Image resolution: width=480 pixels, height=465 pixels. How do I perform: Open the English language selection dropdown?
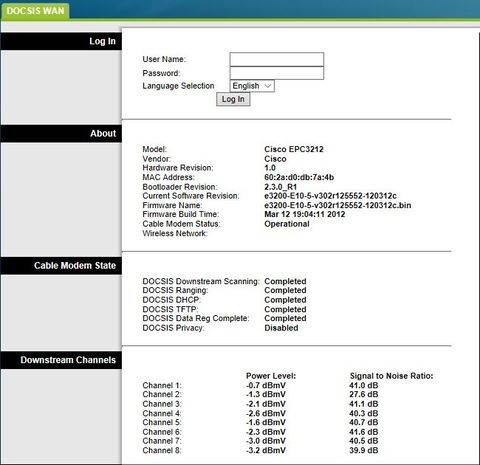pos(252,86)
